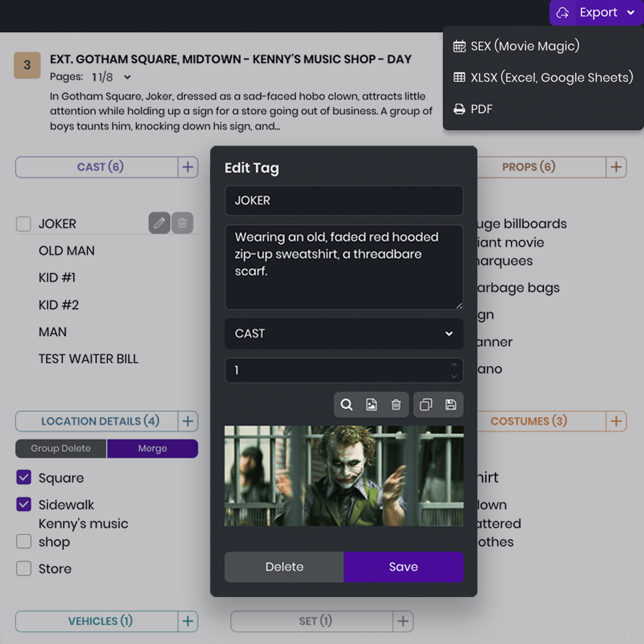
Task: Click the description resize handle corner
Action: [459, 305]
